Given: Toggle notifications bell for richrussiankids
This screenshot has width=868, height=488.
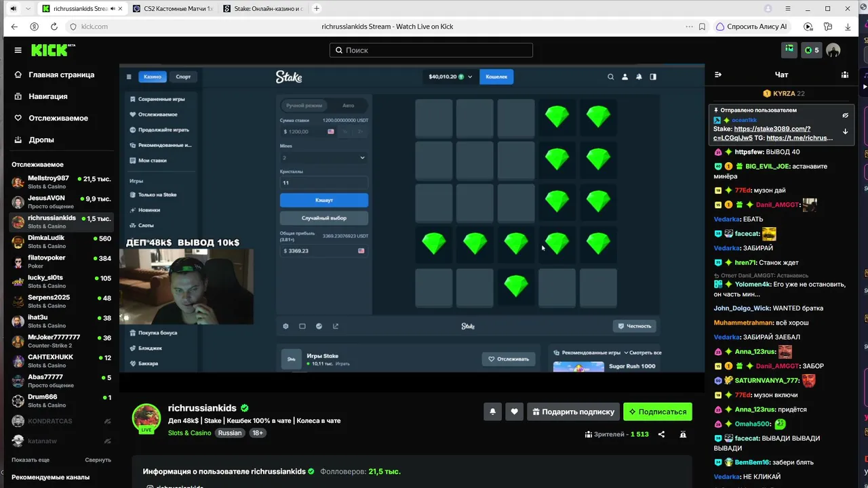Looking at the screenshot, I should pos(493,411).
